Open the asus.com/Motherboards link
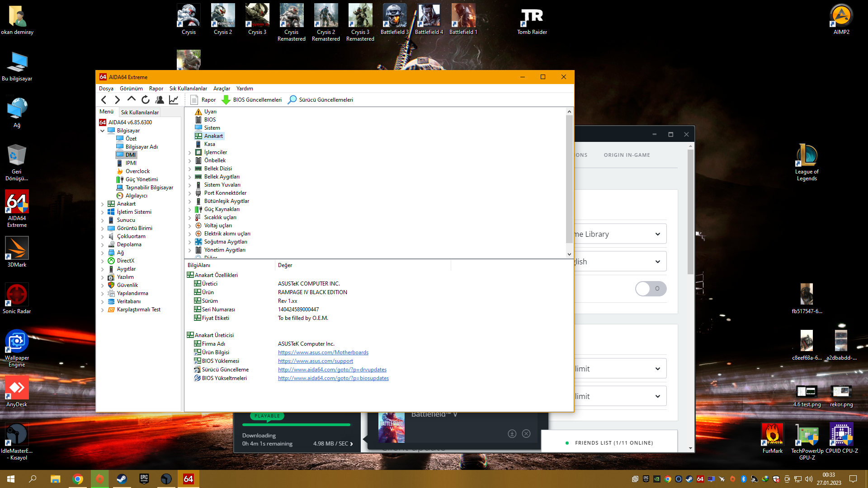This screenshot has width=868, height=488. pyautogui.click(x=323, y=352)
